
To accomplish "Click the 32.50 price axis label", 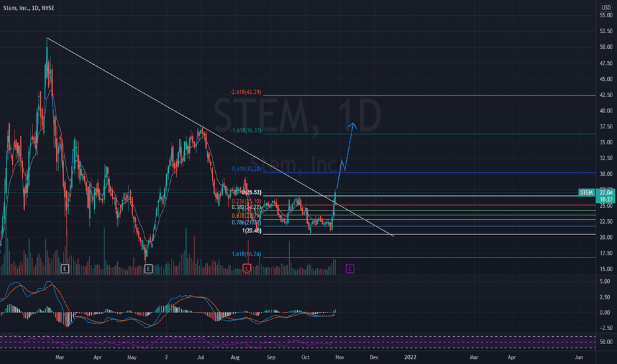I will tap(606, 158).
